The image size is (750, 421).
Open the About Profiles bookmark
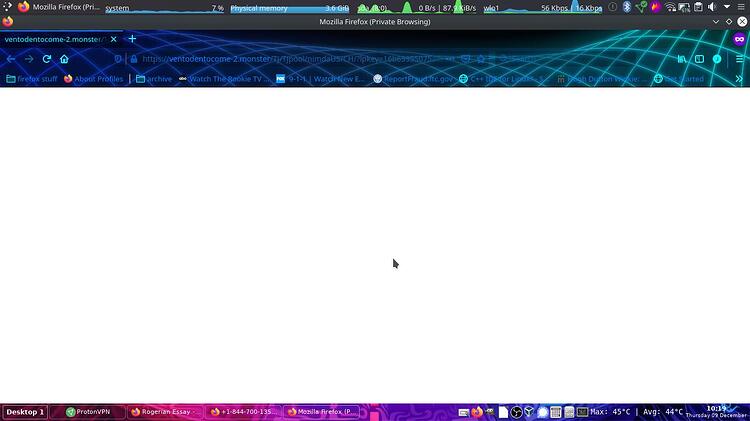pyautogui.click(x=93, y=79)
